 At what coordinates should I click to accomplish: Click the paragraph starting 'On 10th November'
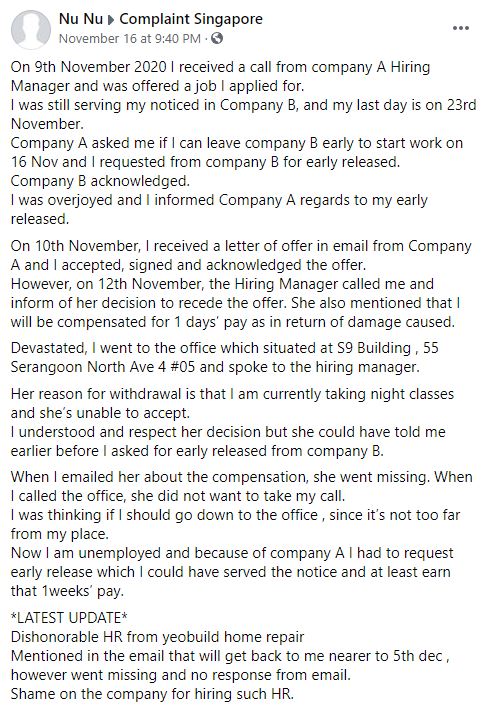coord(241,284)
